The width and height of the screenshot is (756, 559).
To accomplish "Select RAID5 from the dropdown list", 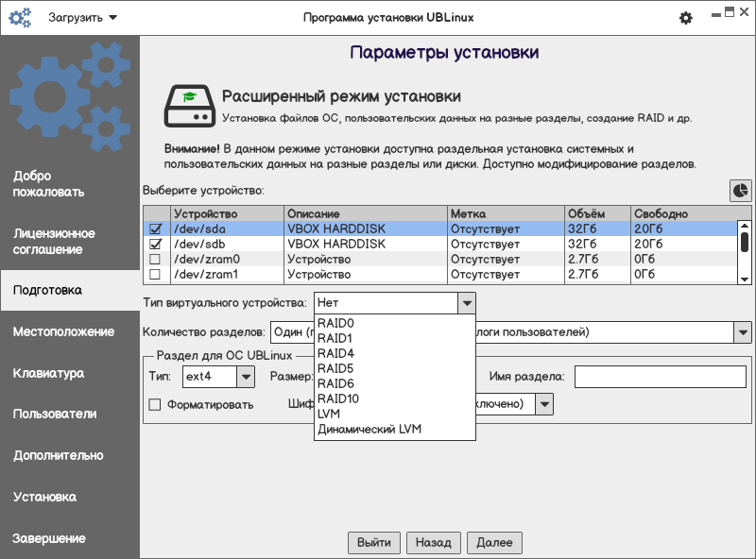I will [335, 368].
